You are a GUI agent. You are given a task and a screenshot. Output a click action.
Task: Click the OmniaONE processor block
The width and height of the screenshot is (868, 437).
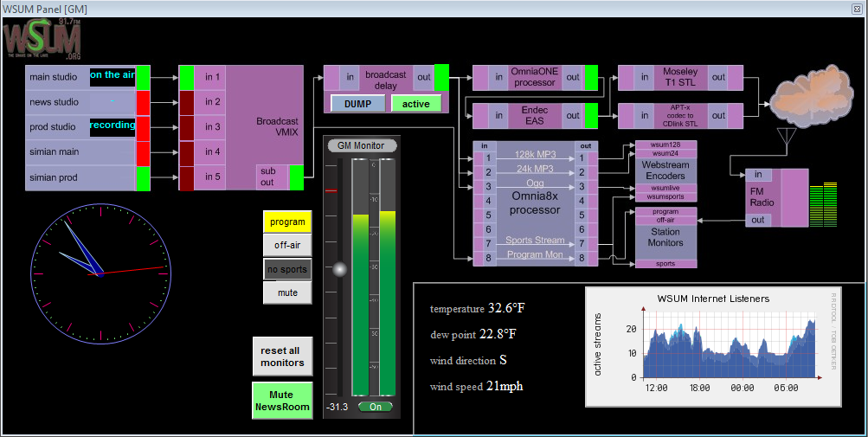click(x=534, y=77)
